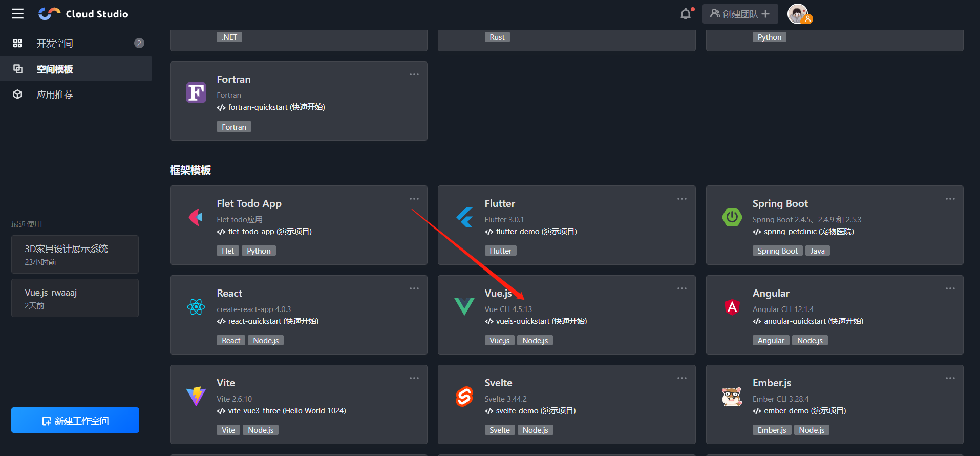Open 应用推荐 in sidebar
Screen dimensions: 980x456
click(76, 94)
